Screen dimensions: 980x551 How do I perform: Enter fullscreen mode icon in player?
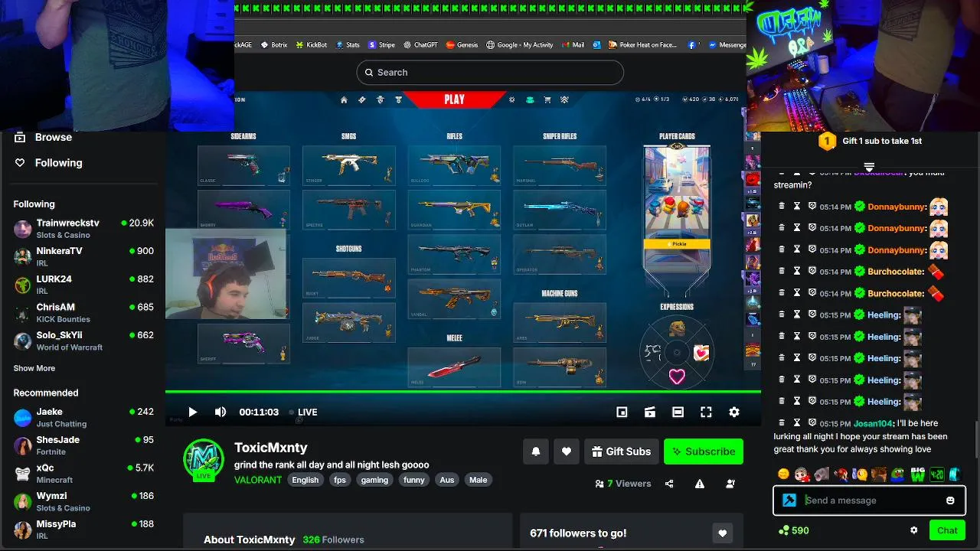706,412
